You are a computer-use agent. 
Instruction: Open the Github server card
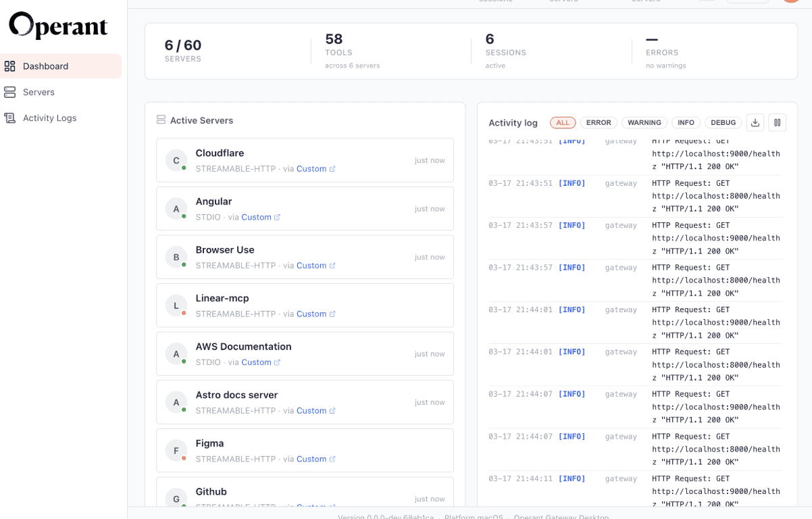coord(305,492)
